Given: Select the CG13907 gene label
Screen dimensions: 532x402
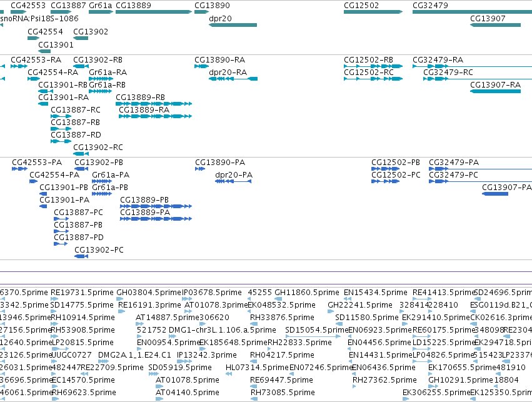Looking at the screenshot, I should pyautogui.click(x=488, y=19).
